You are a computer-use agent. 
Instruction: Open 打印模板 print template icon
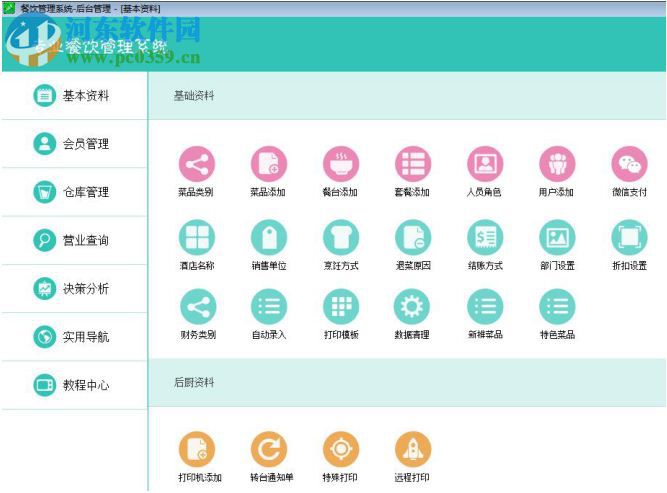[x=341, y=307]
